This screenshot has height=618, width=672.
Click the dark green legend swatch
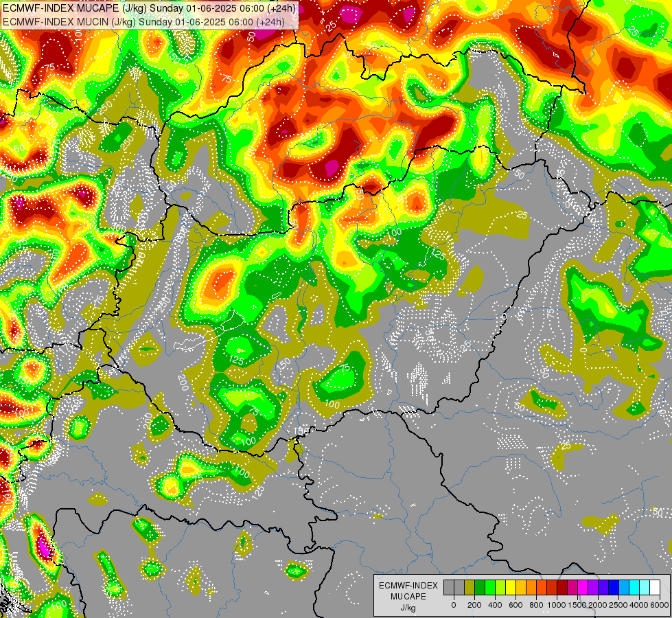click(x=480, y=587)
